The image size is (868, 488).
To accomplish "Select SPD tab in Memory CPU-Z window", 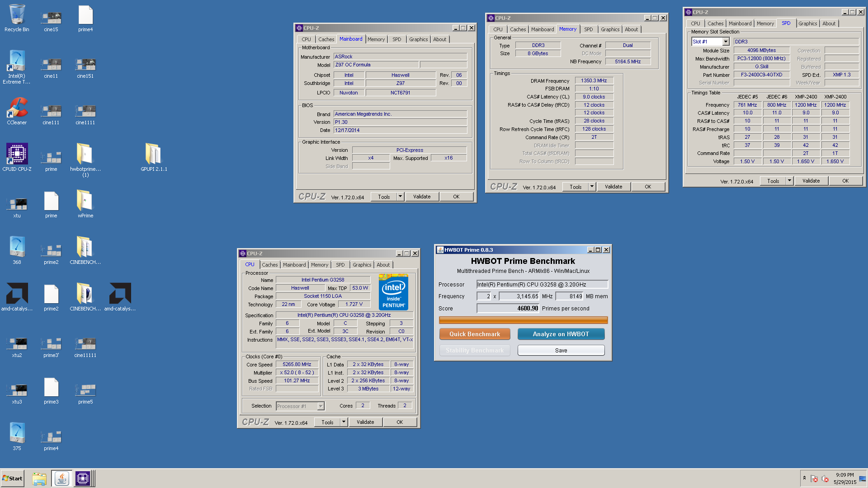I will pyautogui.click(x=588, y=29).
